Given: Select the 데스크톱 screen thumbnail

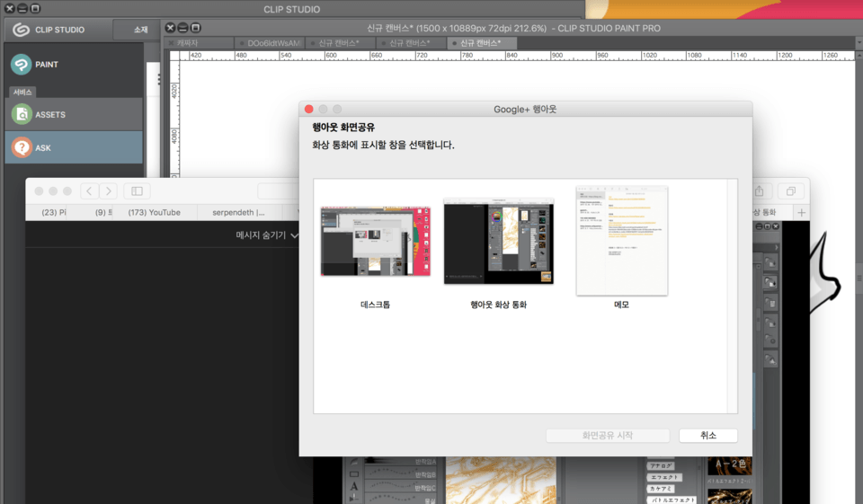Looking at the screenshot, I should (375, 240).
